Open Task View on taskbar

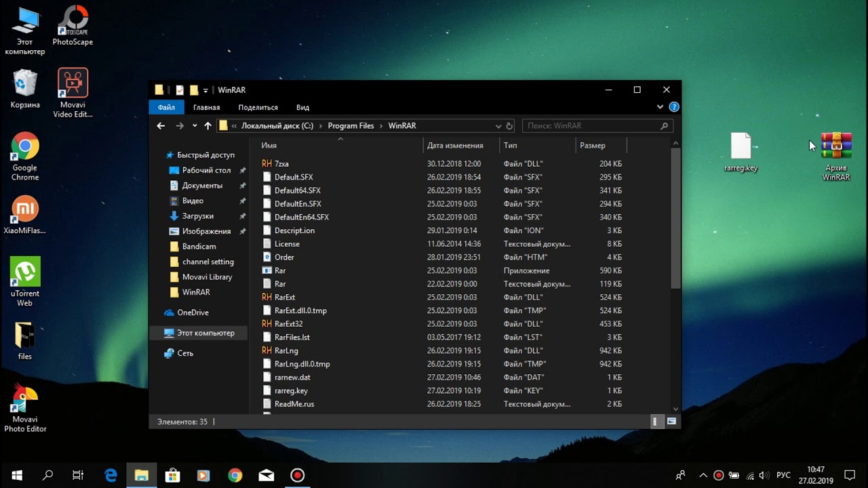78,475
